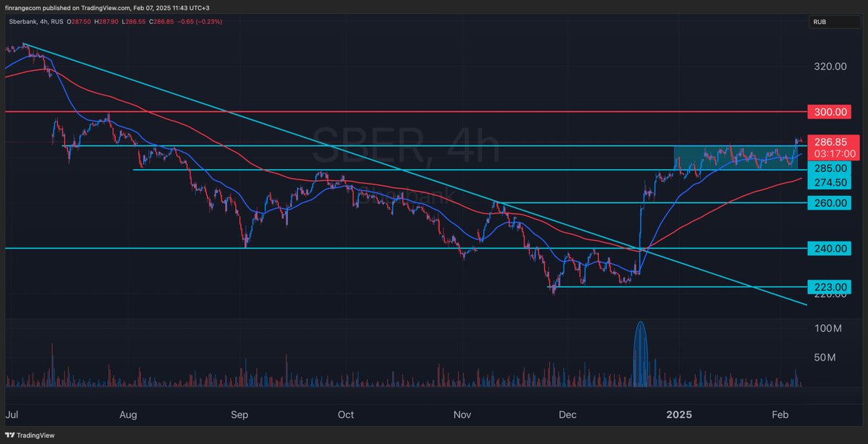Click the Sep label on time axis
868x444 pixels.
[x=239, y=415]
